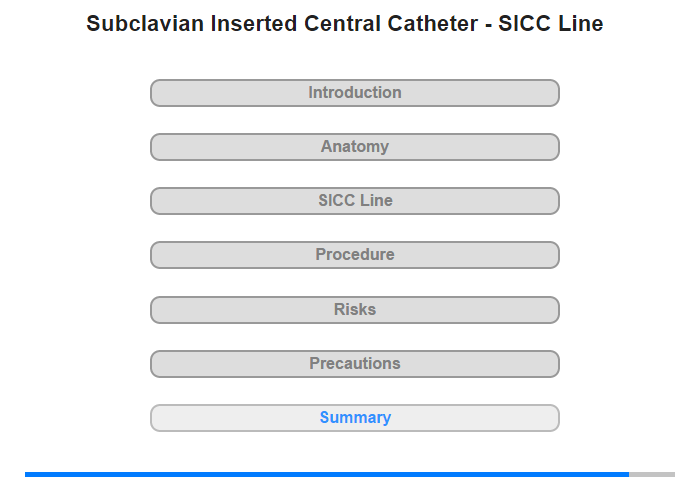
Task: Open the Precautions section
Action: tap(354, 364)
